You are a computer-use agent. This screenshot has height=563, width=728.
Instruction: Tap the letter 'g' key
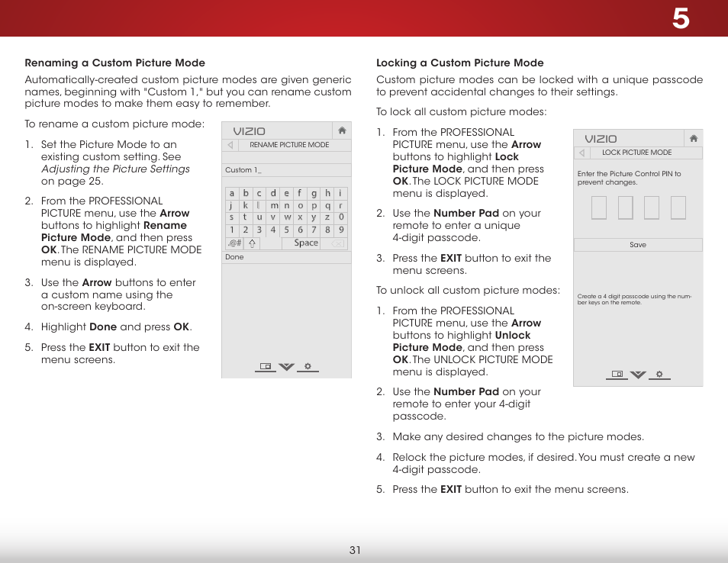coord(314,193)
